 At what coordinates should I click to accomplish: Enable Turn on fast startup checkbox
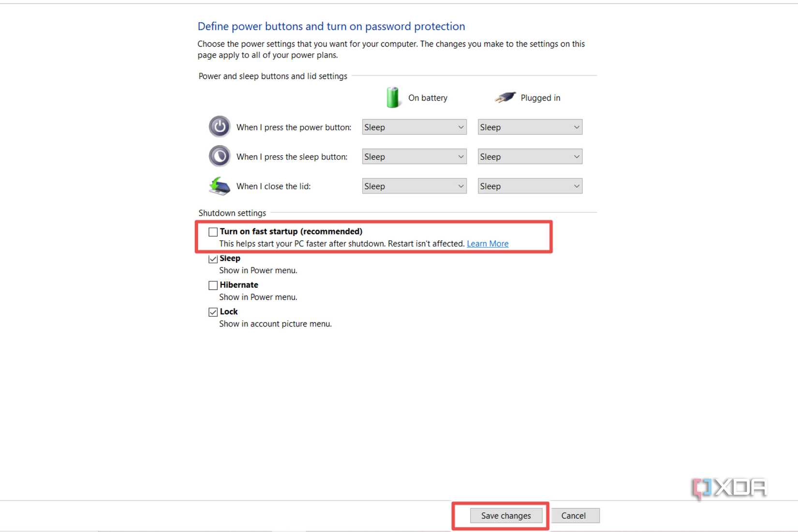click(213, 232)
